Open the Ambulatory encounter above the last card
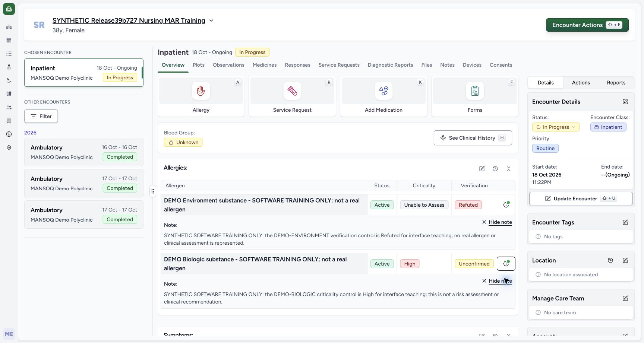The width and height of the screenshot is (644, 343). coord(84,183)
